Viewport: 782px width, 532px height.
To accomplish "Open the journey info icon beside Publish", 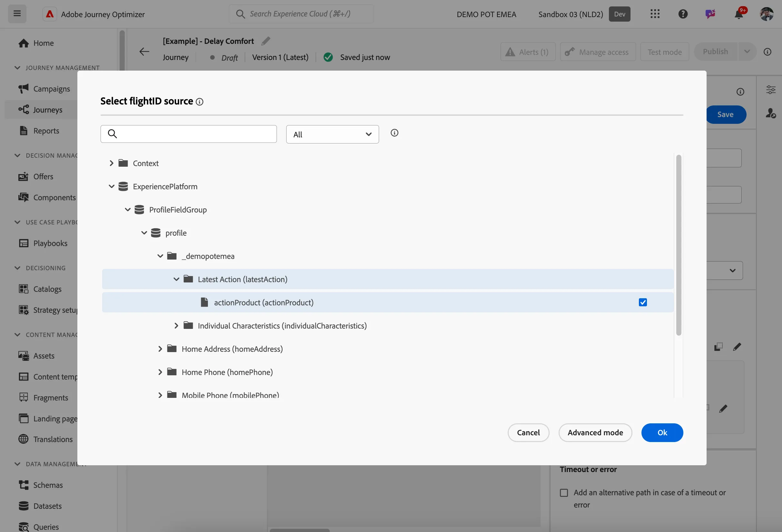I will [x=767, y=52].
